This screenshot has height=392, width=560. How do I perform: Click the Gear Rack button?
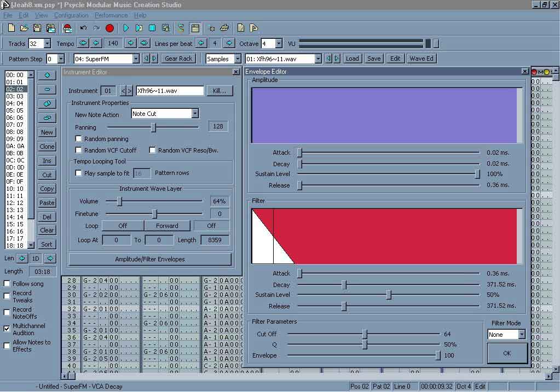(178, 58)
